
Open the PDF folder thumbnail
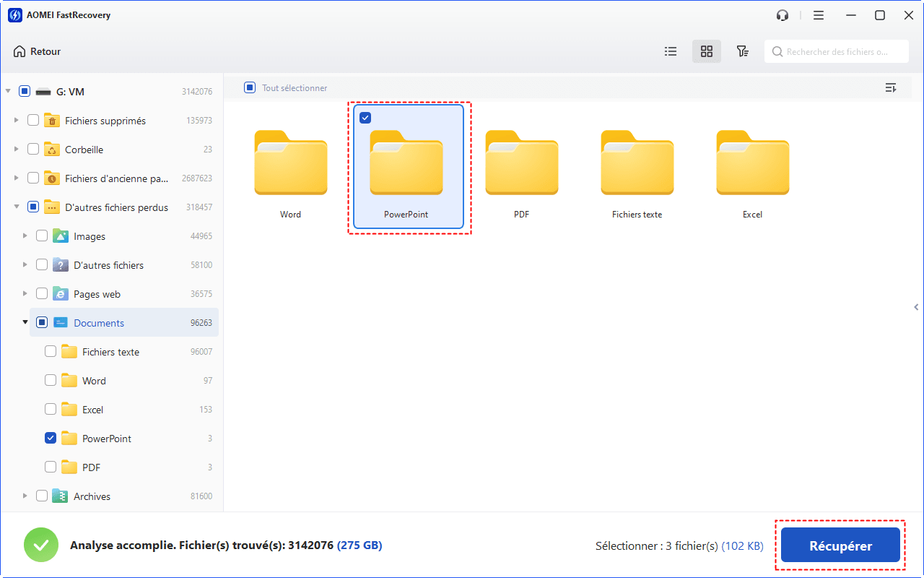tap(522, 163)
